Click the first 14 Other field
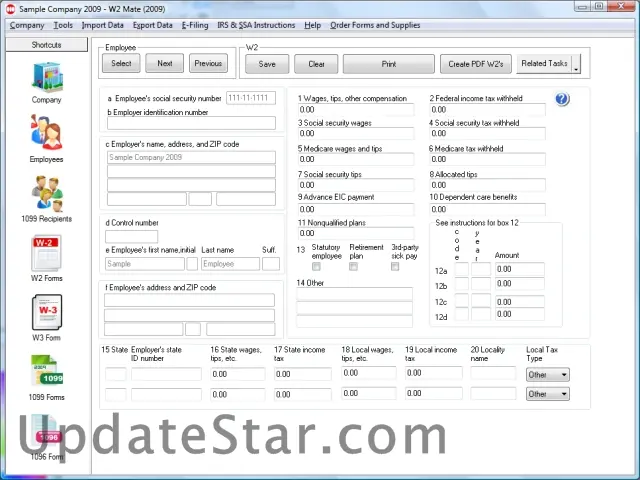The height and width of the screenshot is (480, 640). pyautogui.click(x=354, y=294)
